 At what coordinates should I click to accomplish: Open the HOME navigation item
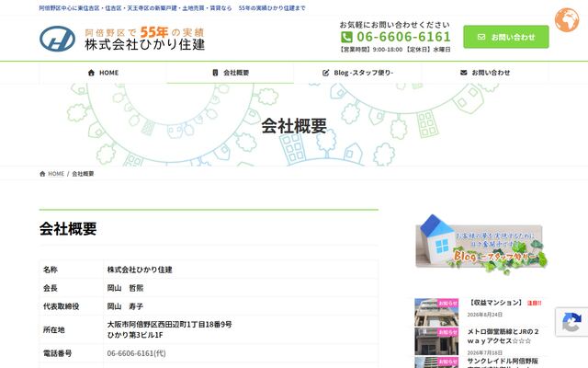pos(103,73)
